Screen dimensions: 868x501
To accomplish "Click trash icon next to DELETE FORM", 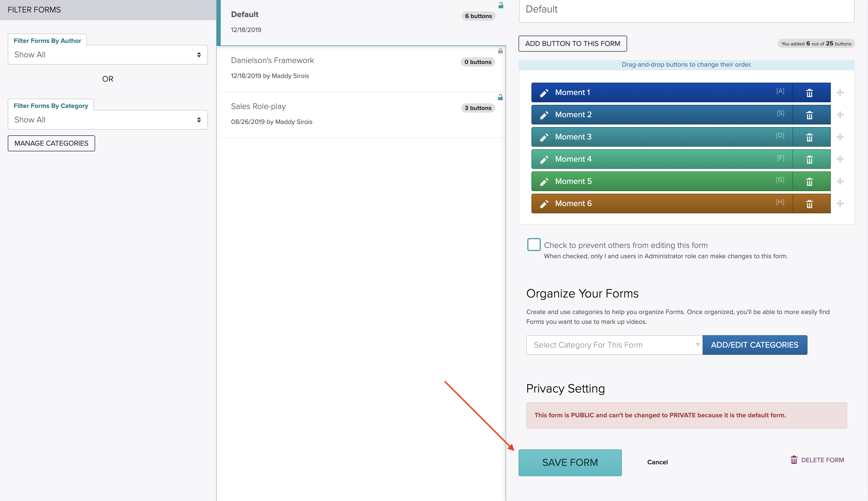I will pos(794,460).
